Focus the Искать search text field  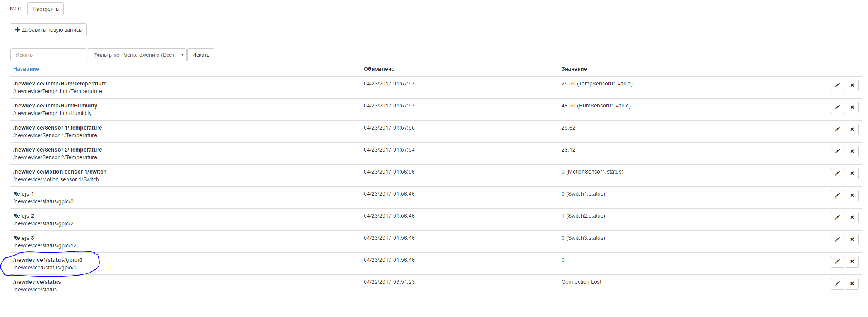pyautogui.click(x=48, y=55)
